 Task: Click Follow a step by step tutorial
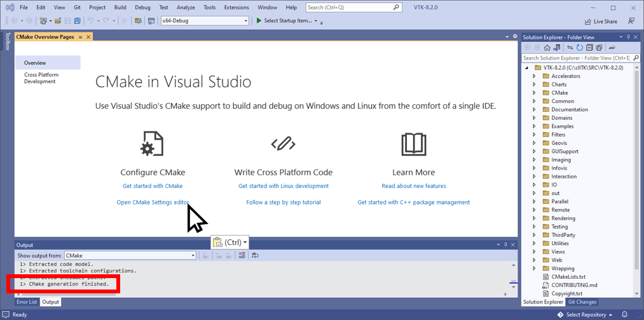[284, 203]
